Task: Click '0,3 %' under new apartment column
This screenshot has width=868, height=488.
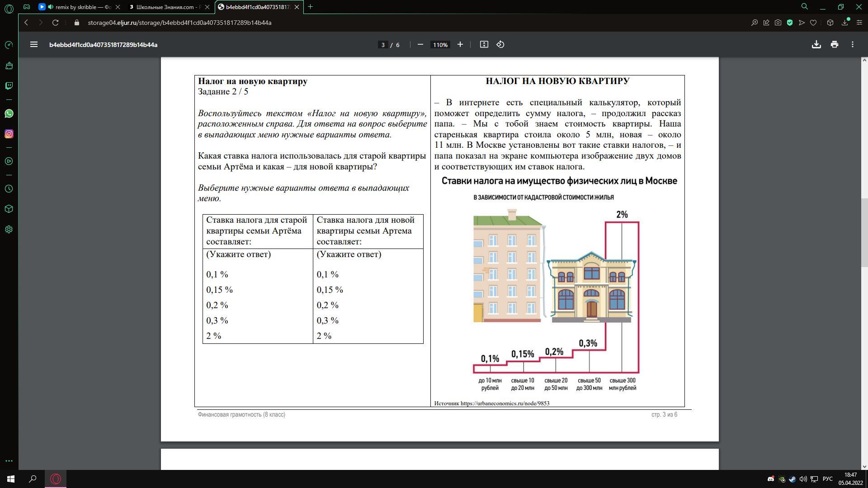Action: tap(328, 321)
